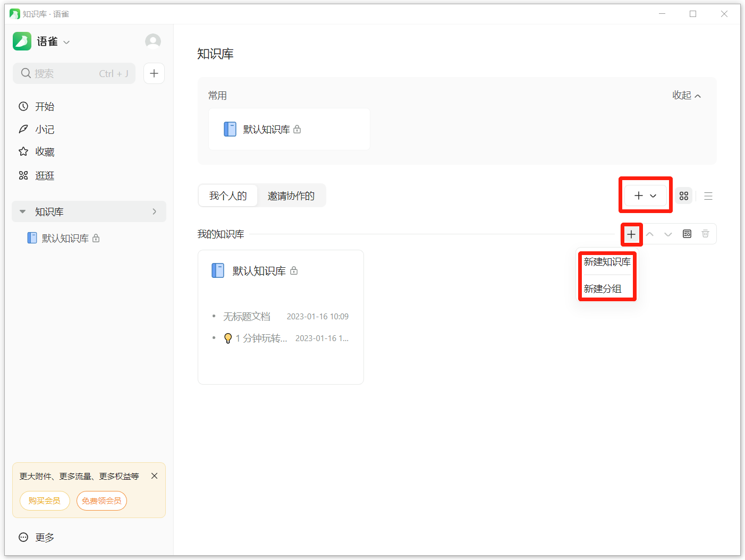Click the 免费领会员 button
745x560 pixels.
pyautogui.click(x=101, y=500)
